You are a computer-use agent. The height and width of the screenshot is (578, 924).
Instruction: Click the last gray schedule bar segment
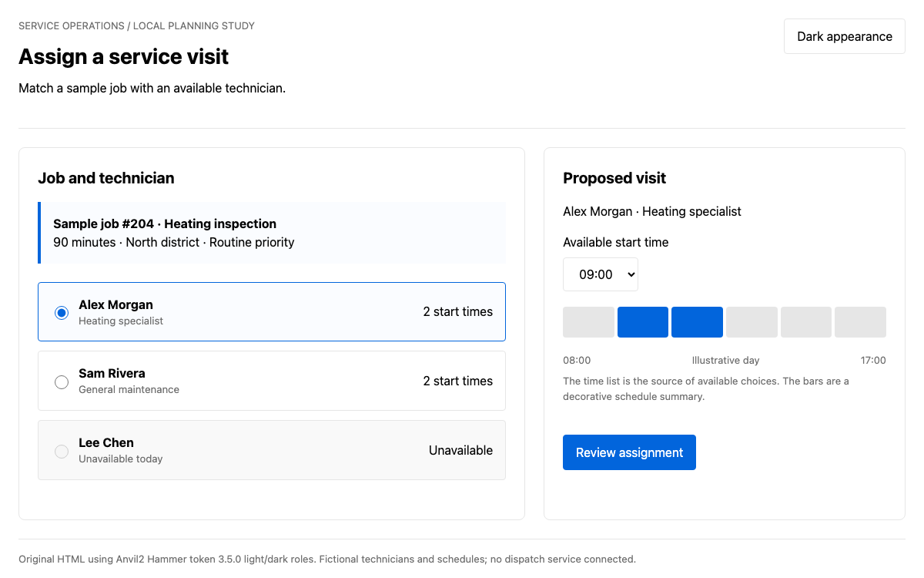(860, 322)
